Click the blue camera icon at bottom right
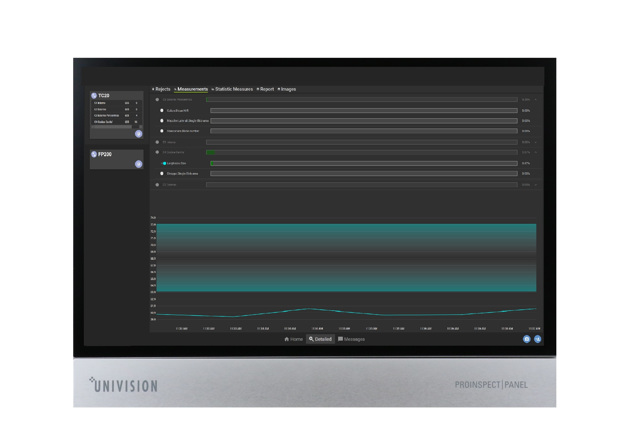This screenshot has height=437, width=630. coord(526,339)
